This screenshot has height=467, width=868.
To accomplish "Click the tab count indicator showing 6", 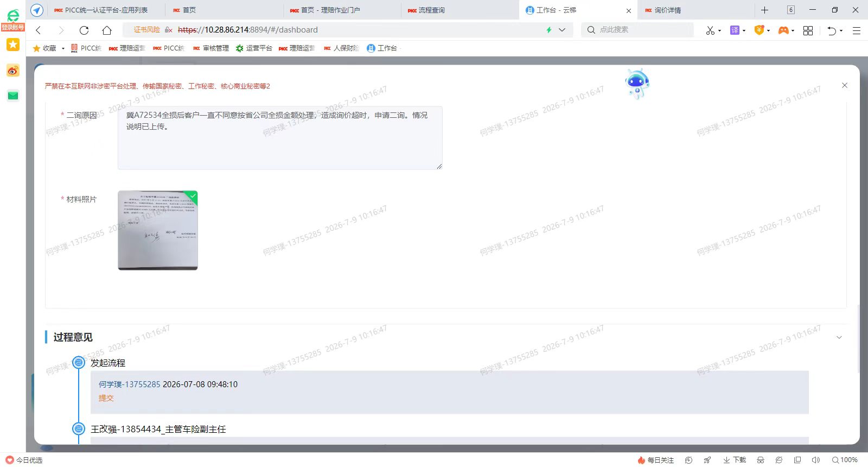I will (x=791, y=10).
